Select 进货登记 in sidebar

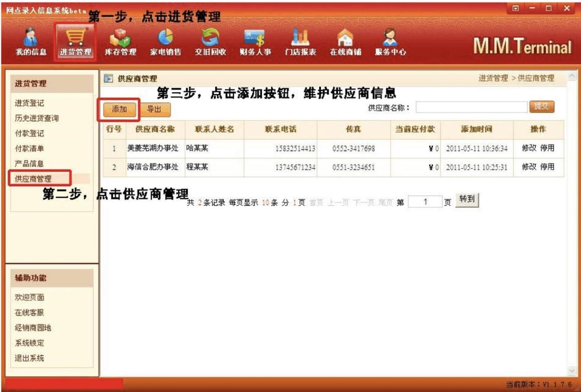pos(30,103)
